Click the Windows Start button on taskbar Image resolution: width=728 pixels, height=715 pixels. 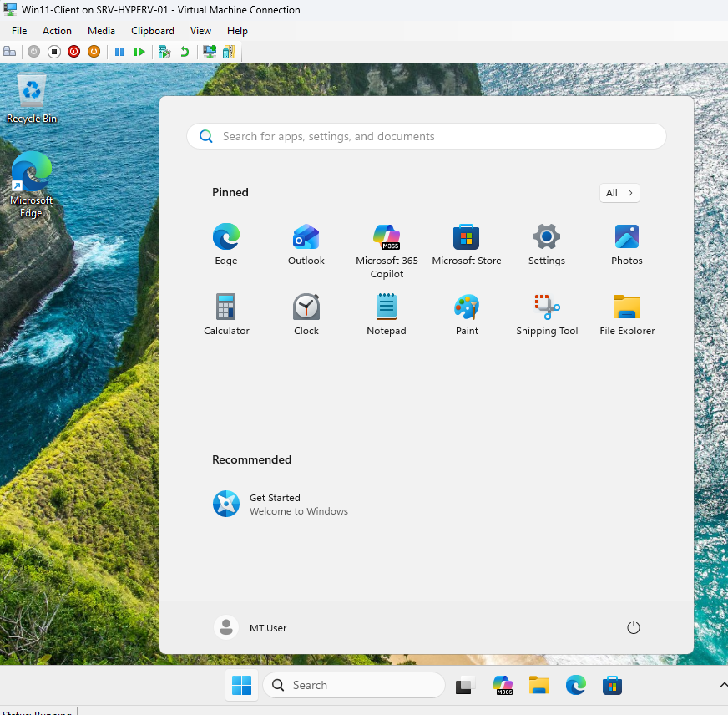[x=241, y=685]
